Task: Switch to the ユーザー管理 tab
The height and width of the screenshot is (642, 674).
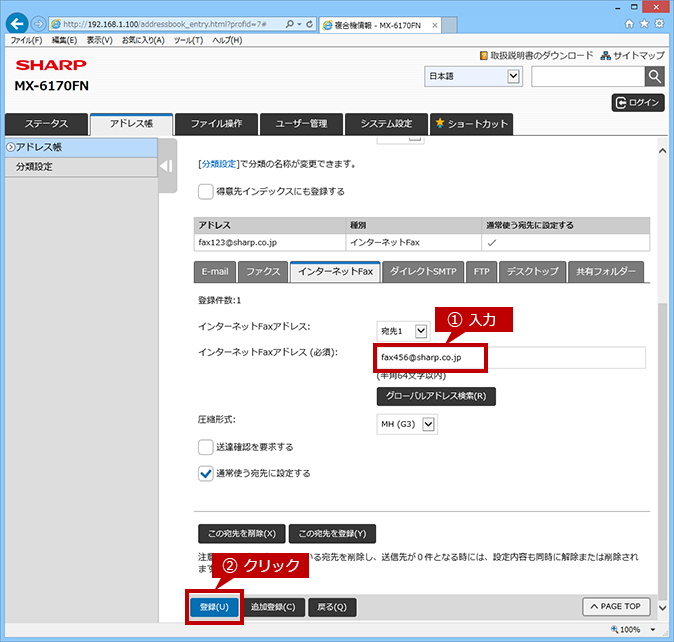Action: coord(301,124)
